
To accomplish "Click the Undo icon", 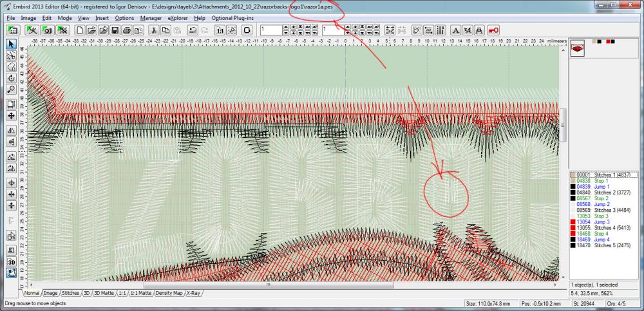I will point(192,30).
